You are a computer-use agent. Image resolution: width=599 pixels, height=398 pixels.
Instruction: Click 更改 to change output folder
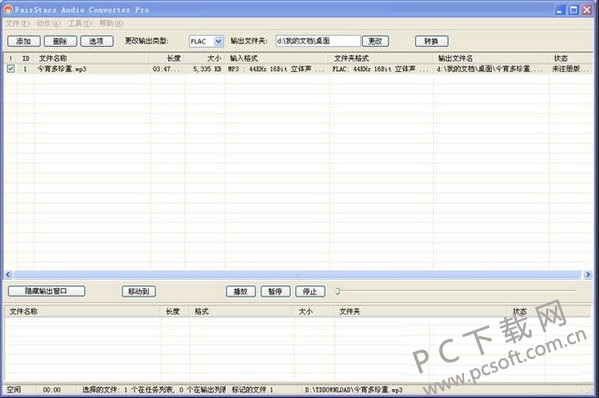coord(375,41)
